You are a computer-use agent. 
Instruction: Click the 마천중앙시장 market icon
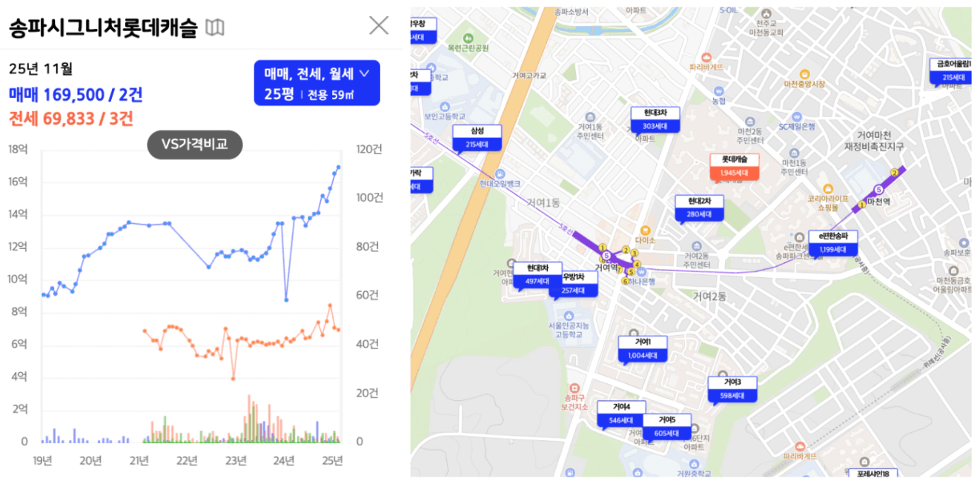805,74
